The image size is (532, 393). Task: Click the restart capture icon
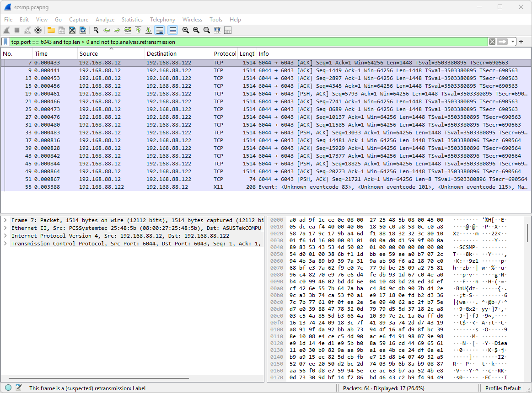(27, 30)
